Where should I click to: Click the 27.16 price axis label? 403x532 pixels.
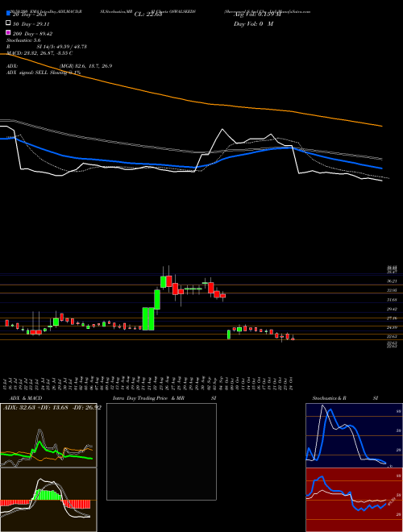392,318
